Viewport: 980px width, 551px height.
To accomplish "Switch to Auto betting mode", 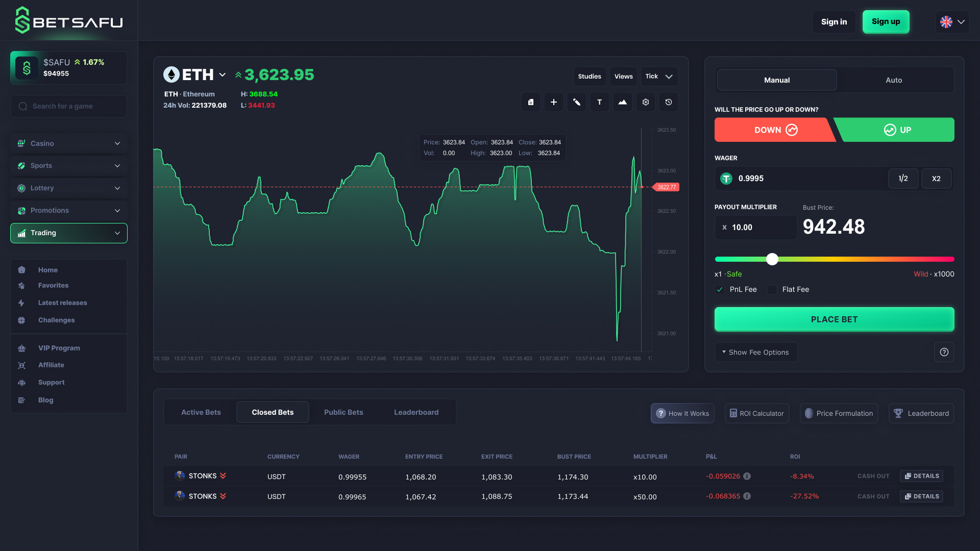I will pos(894,80).
